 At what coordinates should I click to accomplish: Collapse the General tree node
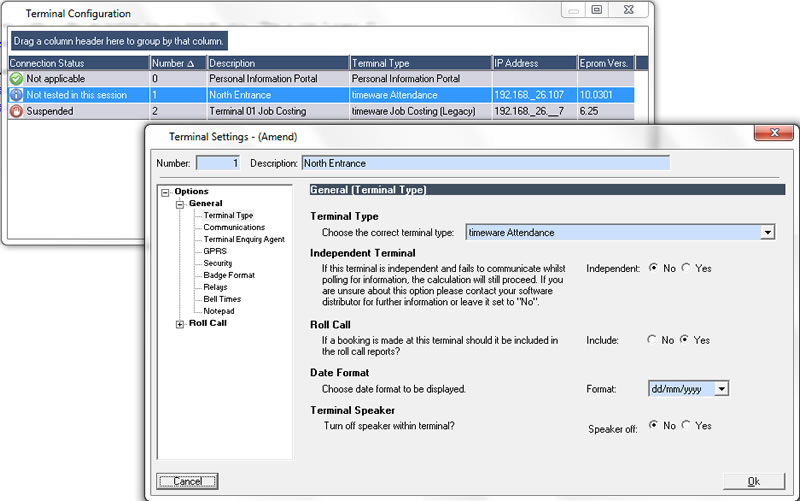click(180, 204)
